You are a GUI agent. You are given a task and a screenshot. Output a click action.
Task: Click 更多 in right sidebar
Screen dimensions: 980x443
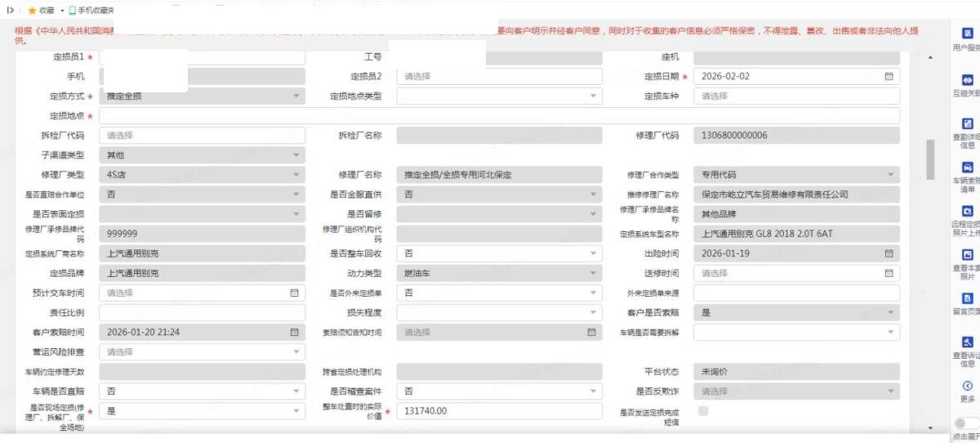pos(968,391)
